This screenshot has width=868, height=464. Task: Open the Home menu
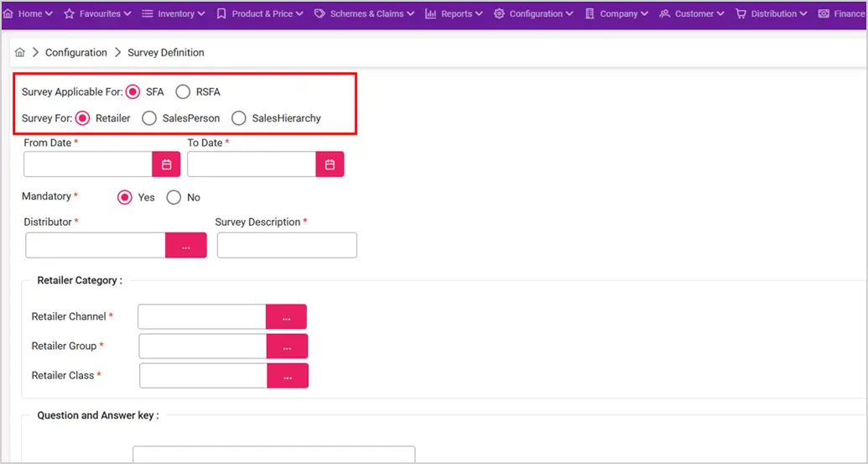[x=28, y=13]
